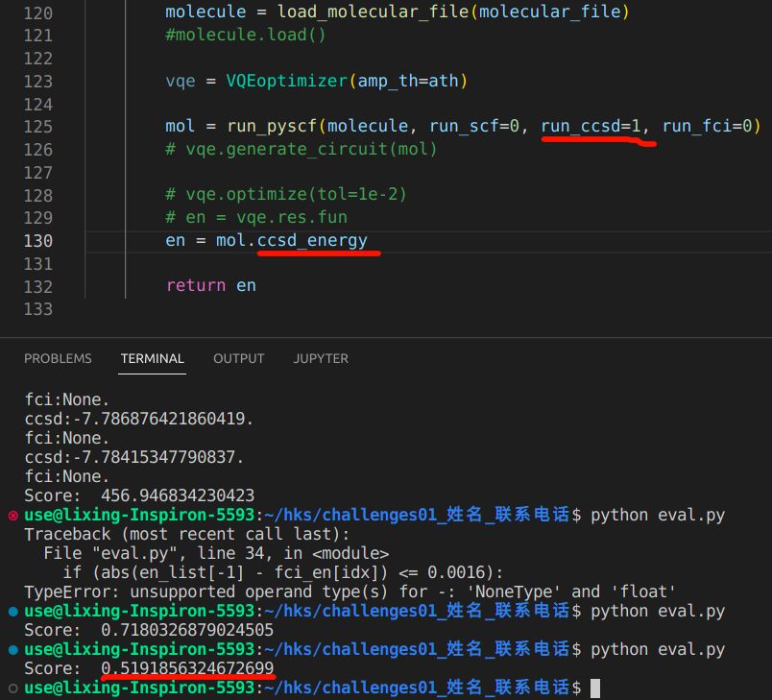Focus the terminal input cursor at the prompt

pos(595,688)
